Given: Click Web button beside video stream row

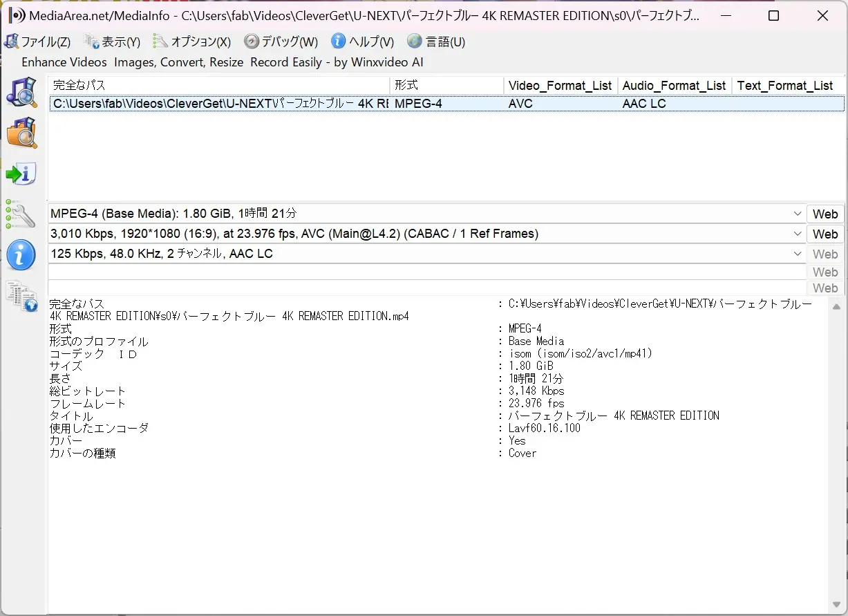Looking at the screenshot, I should [x=825, y=234].
